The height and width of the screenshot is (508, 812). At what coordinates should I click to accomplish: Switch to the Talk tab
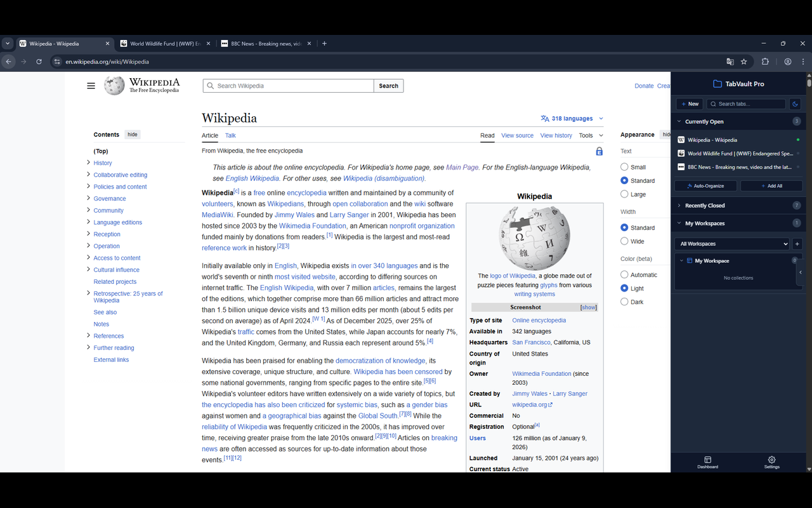pos(230,135)
